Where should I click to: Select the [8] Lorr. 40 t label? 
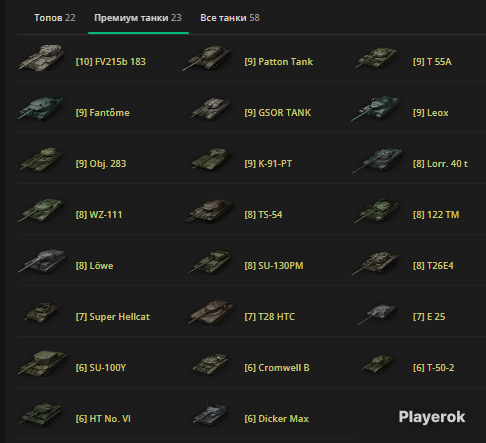coord(440,164)
